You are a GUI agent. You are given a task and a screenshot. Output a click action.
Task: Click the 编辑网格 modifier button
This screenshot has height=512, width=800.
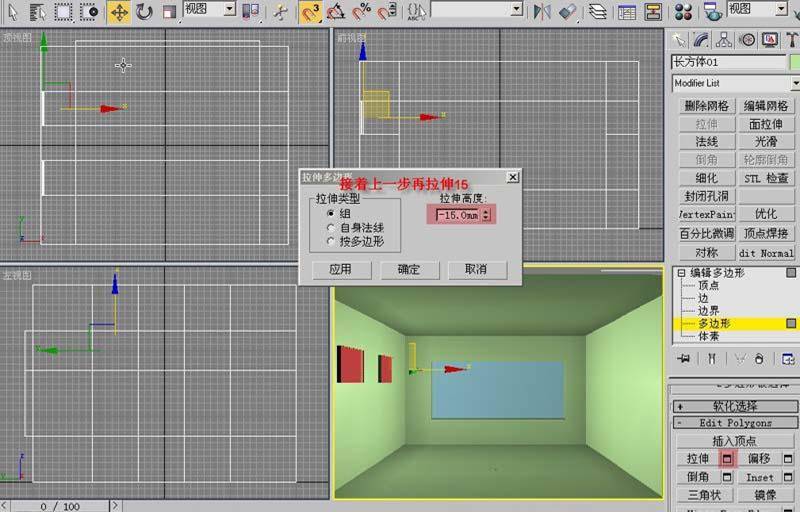766,106
